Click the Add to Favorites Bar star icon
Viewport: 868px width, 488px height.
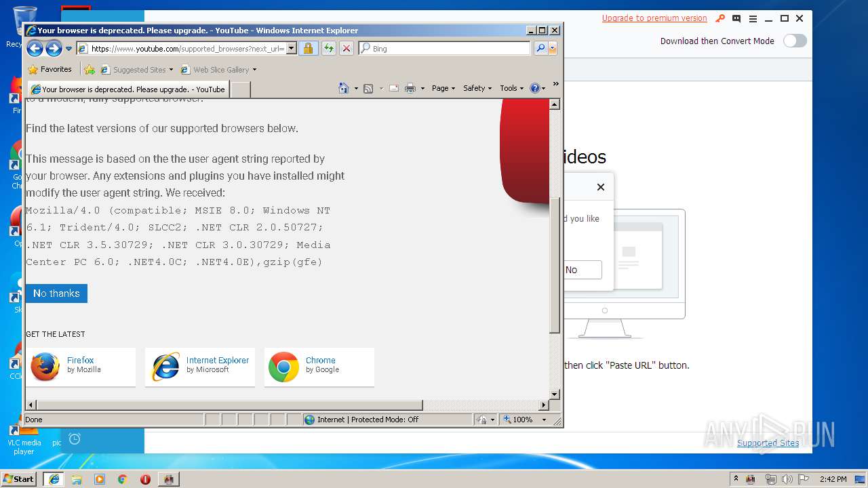90,69
